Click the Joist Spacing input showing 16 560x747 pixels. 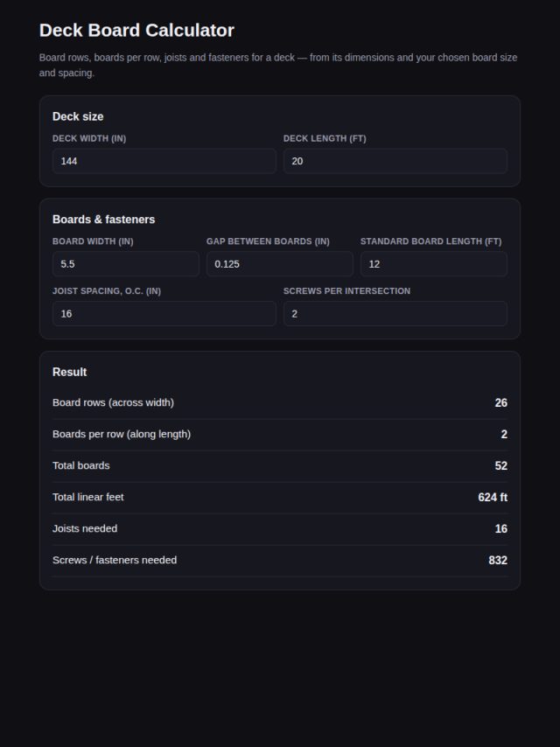click(x=164, y=313)
